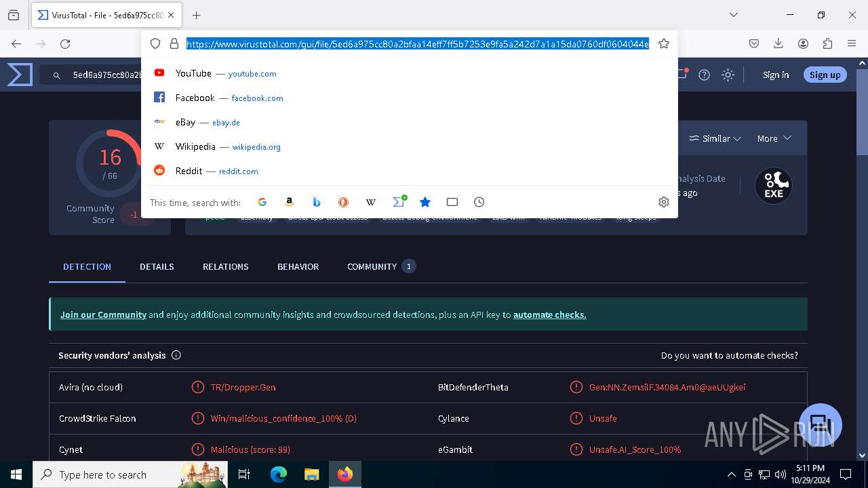
Task: Click the 16/66 detection score gauge
Action: 109,163
